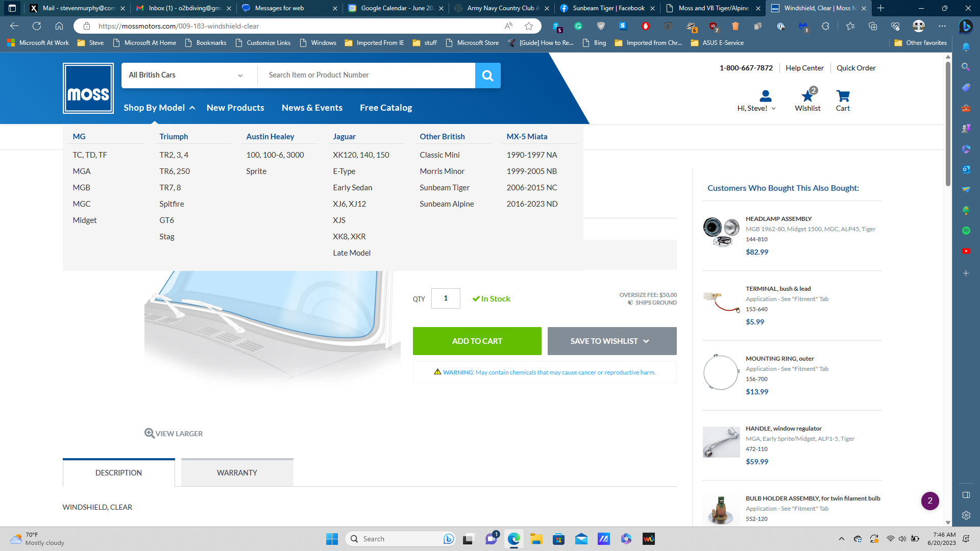This screenshot has width=980, height=551.
Task: Add page to favorites star icon
Action: click(529, 26)
